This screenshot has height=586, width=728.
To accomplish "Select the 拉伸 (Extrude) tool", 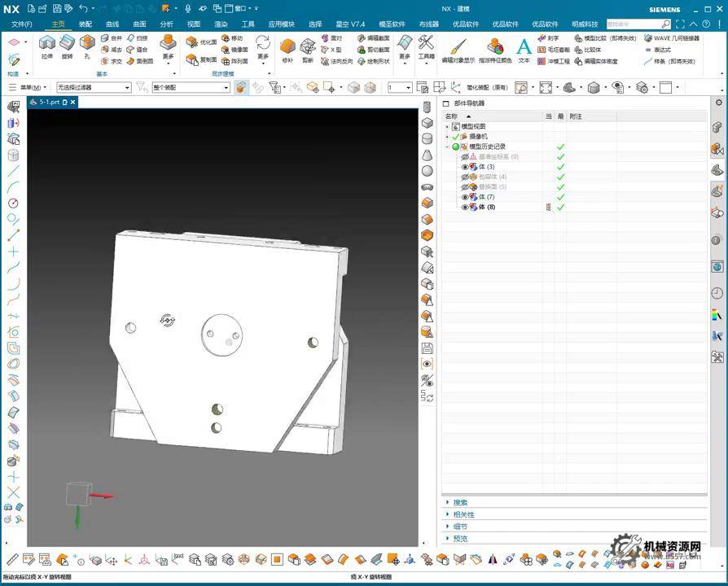I will point(46,46).
